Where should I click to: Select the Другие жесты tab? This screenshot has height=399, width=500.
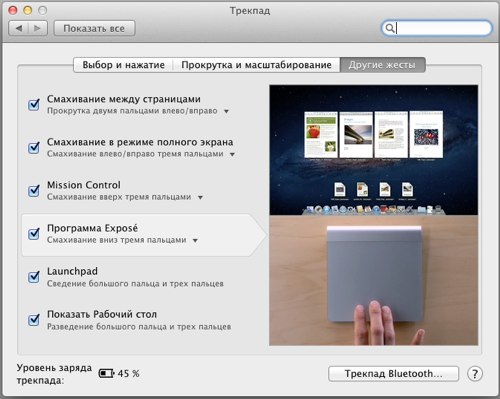tap(382, 65)
